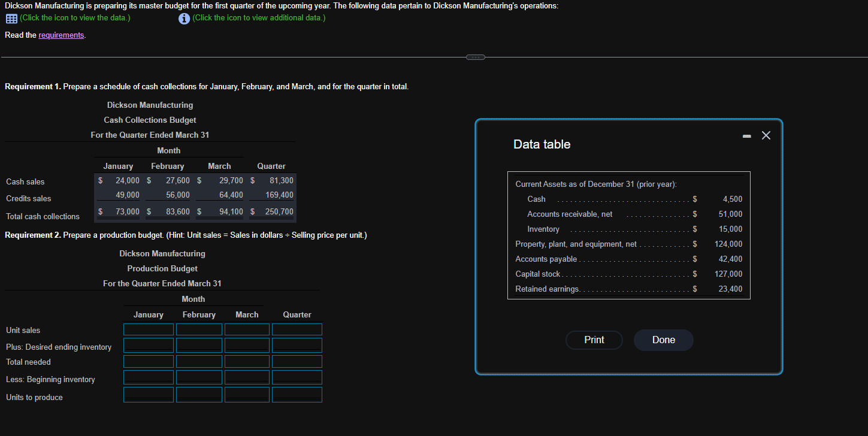Image resolution: width=868 pixels, height=436 pixels.
Task: Click January total collections 73,000
Action: [128, 211]
